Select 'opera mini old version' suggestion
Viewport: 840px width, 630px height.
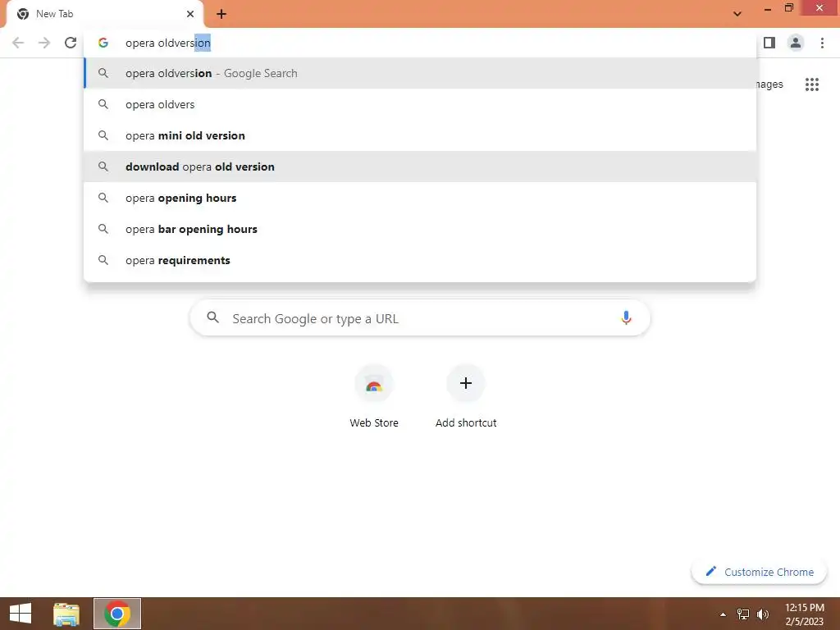point(420,135)
